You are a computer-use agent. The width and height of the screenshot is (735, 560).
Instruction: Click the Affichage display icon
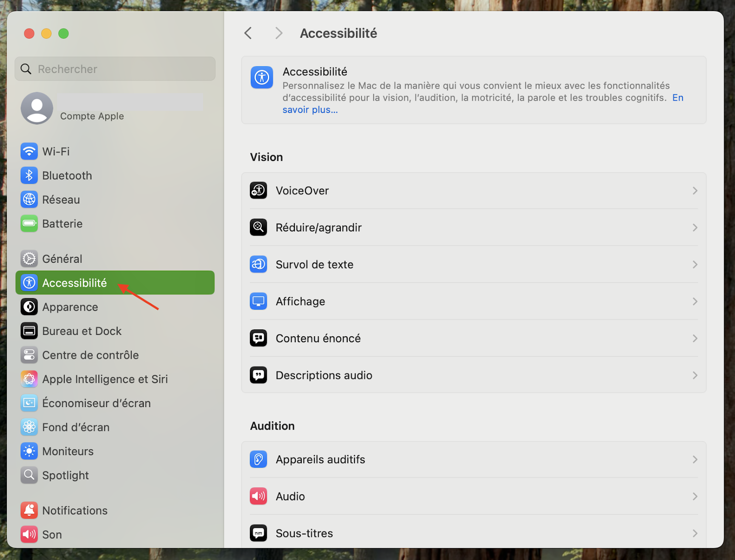pos(258,301)
